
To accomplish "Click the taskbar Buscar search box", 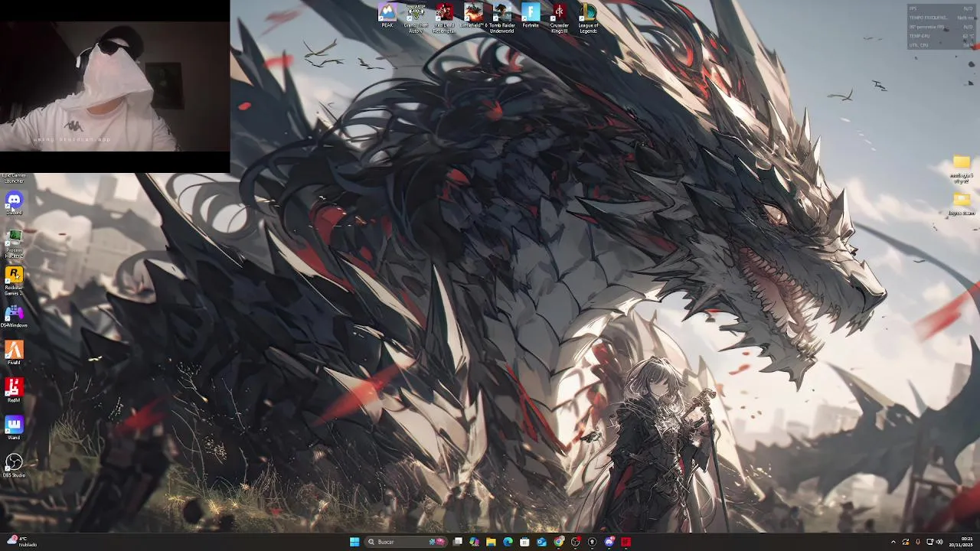I will tap(406, 542).
